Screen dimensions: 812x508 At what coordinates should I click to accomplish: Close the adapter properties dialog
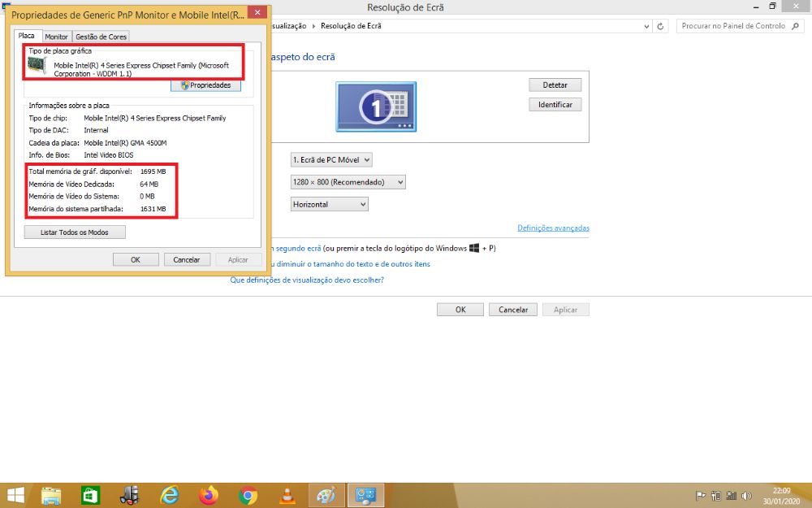pos(257,12)
